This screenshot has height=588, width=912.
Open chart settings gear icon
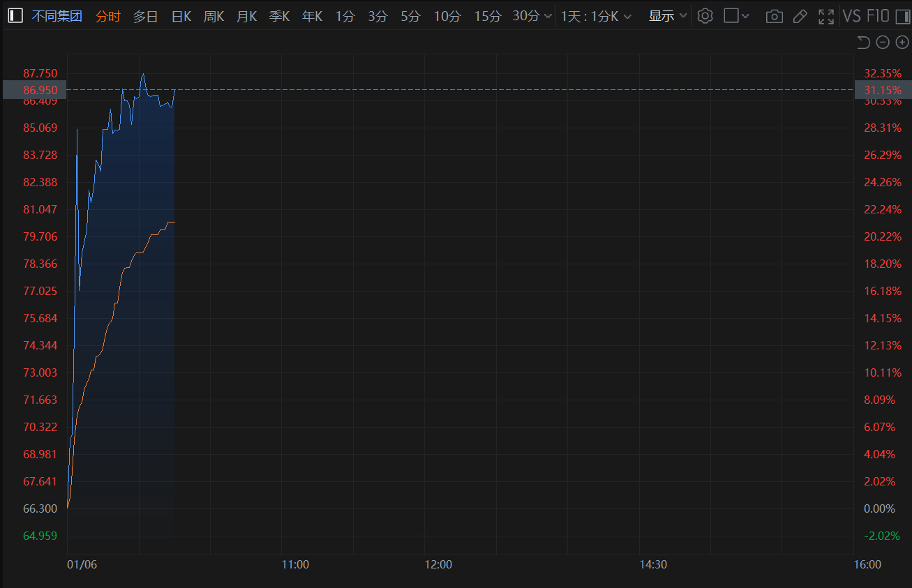pyautogui.click(x=705, y=16)
